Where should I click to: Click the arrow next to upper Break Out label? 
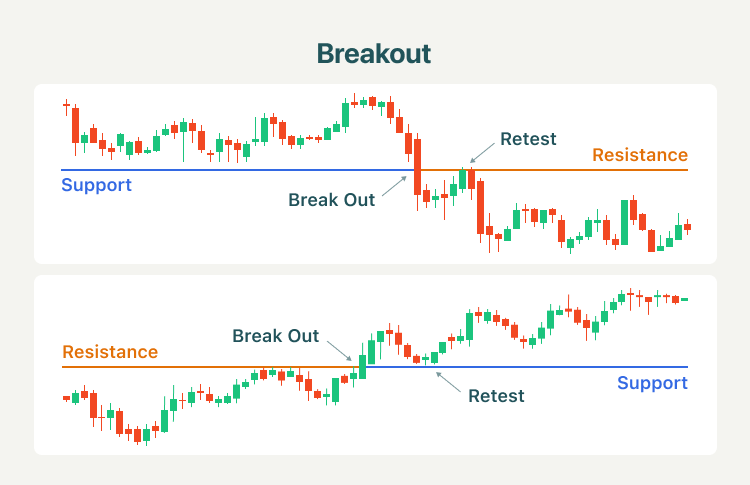(x=395, y=186)
